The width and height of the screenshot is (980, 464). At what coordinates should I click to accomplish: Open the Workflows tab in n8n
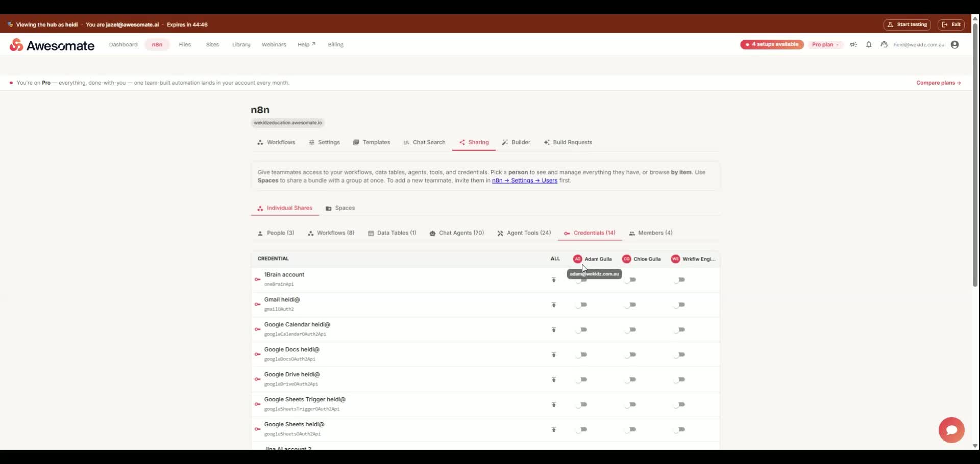tap(276, 142)
